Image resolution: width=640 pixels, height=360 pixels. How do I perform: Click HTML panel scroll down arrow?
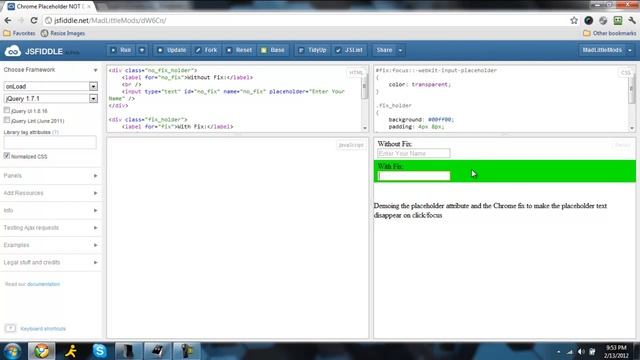pyautogui.click(x=364, y=128)
